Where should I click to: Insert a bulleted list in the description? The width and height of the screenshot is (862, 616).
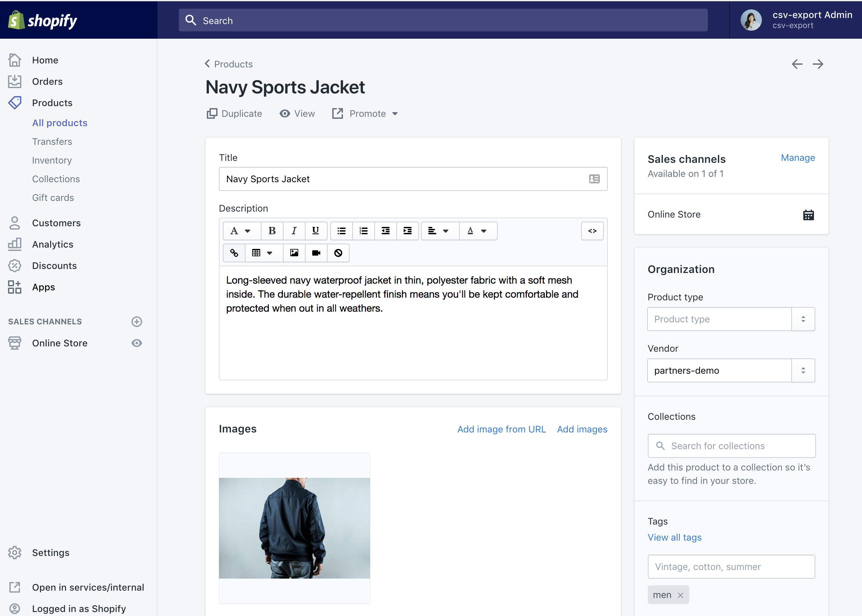tap(341, 231)
